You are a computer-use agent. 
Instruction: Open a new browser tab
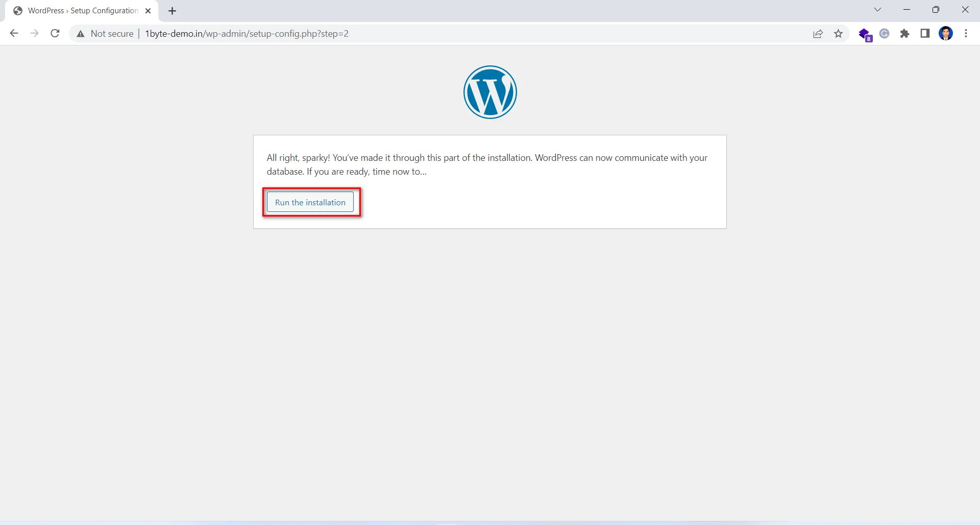coord(172,10)
